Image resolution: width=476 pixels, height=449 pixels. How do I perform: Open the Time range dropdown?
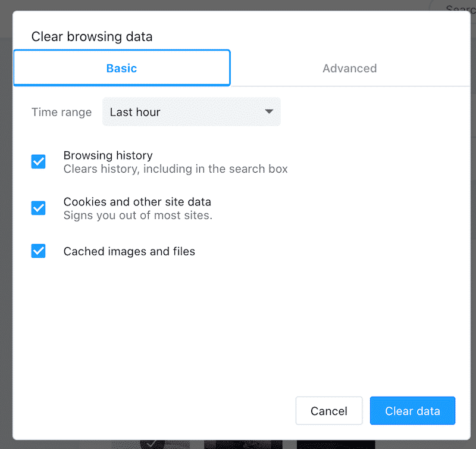[192, 112]
